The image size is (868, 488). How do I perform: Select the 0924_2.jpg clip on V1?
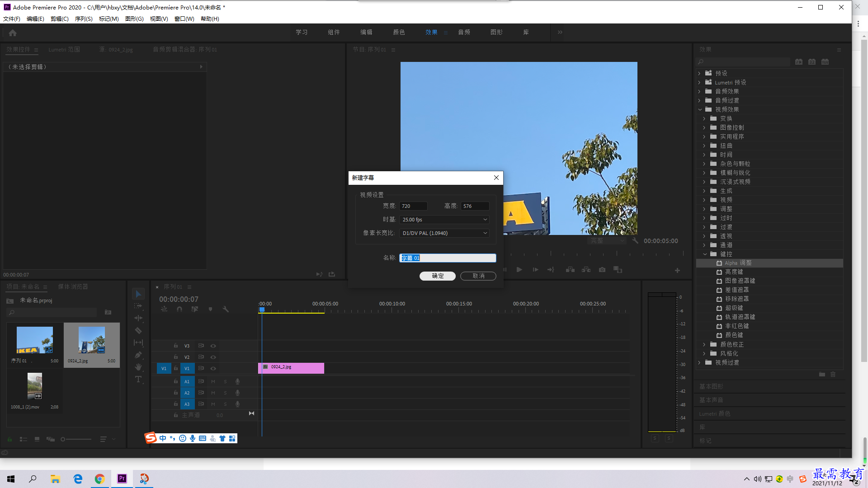pos(291,368)
